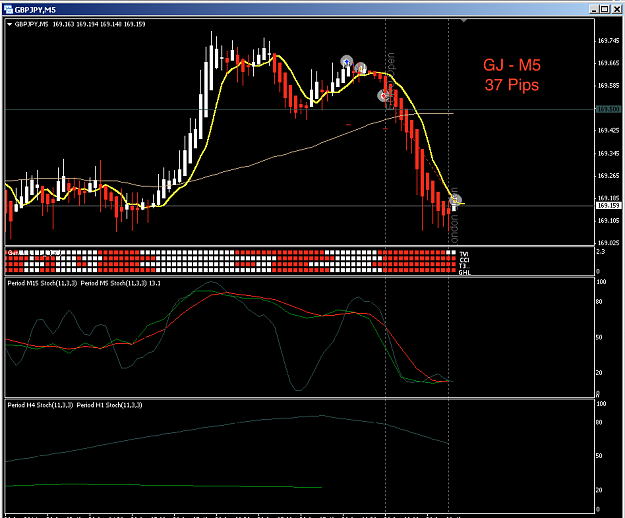The image size is (625, 518).
Task: Click the 'Period M15 Stoch(11,3,3)' indicator label
Action: pos(42,283)
